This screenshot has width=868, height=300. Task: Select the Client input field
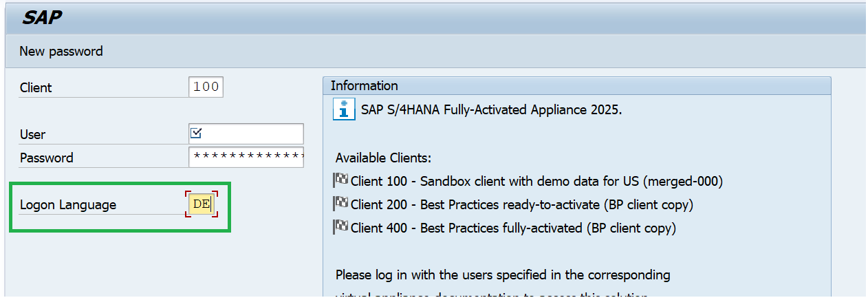coord(206,87)
